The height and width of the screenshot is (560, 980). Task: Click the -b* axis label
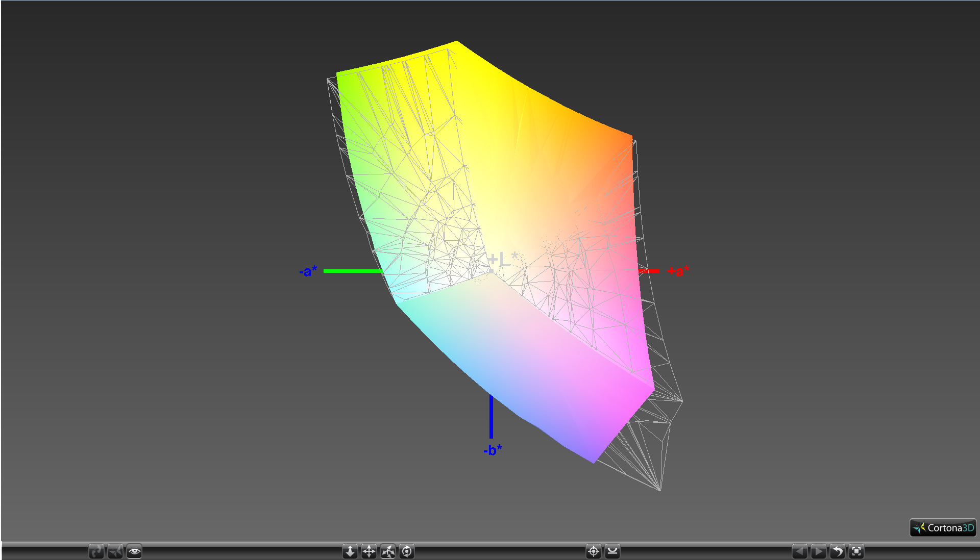click(493, 450)
